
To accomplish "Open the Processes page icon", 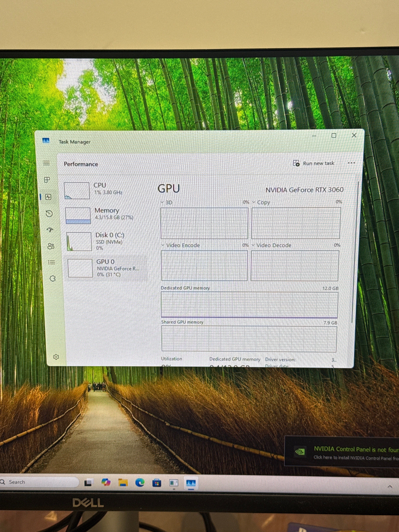I will click(47, 180).
